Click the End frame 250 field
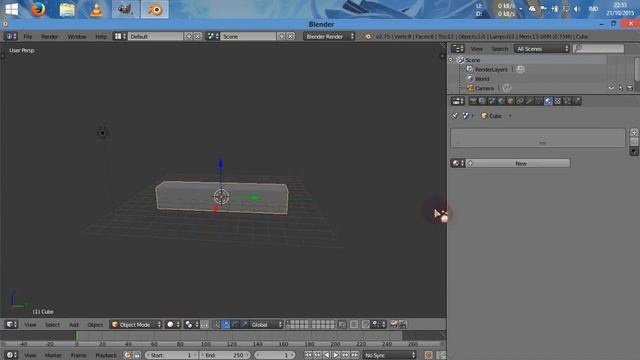Screen dimensions: 640x360 [225, 355]
